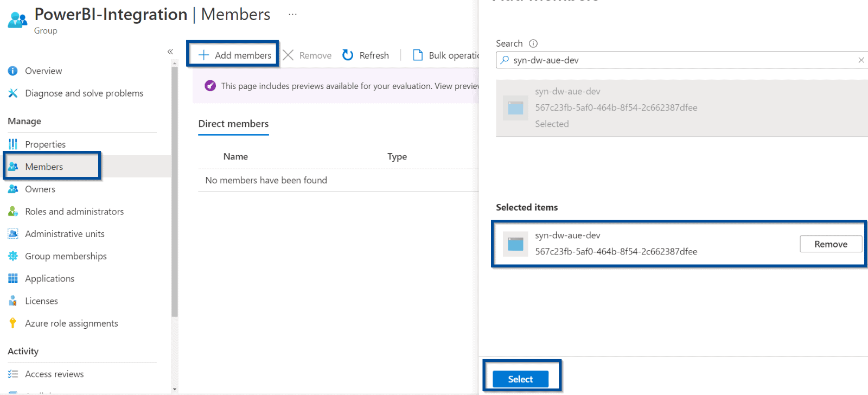Open the ellipsis more options menu
The image size is (868, 395).
[x=293, y=15]
